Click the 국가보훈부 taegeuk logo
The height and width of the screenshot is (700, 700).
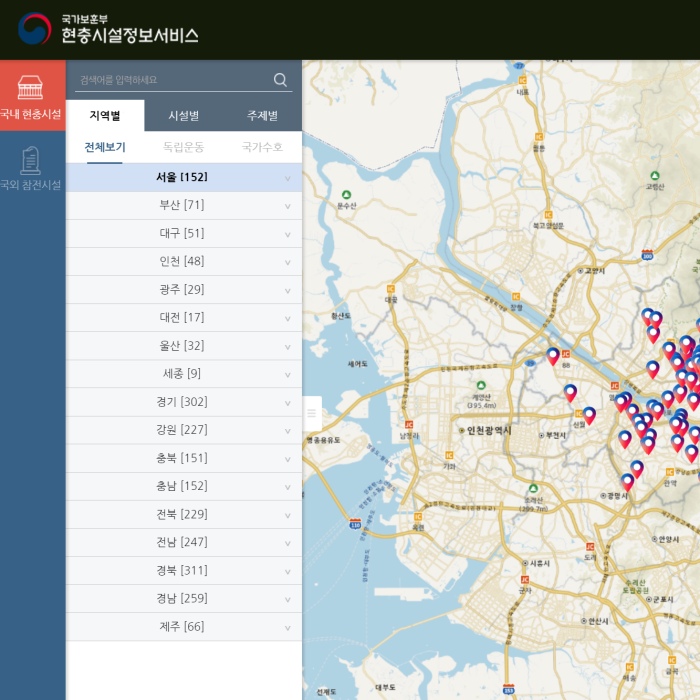(x=35, y=29)
